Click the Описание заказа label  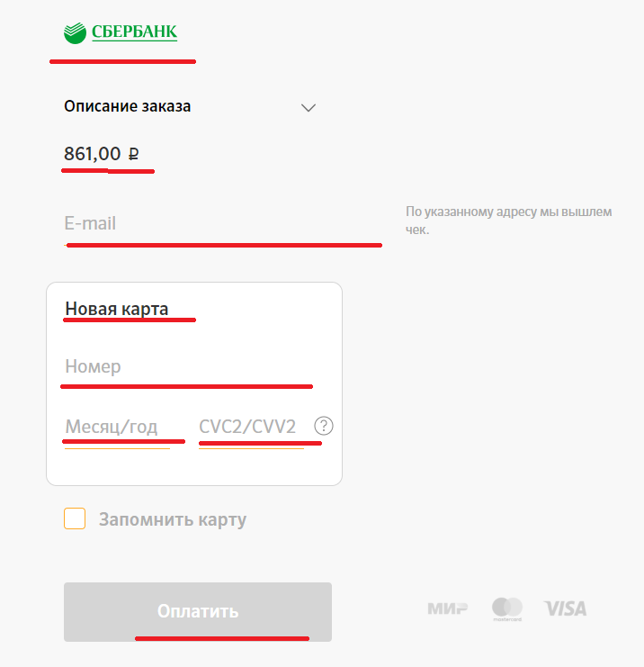(127, 106)
